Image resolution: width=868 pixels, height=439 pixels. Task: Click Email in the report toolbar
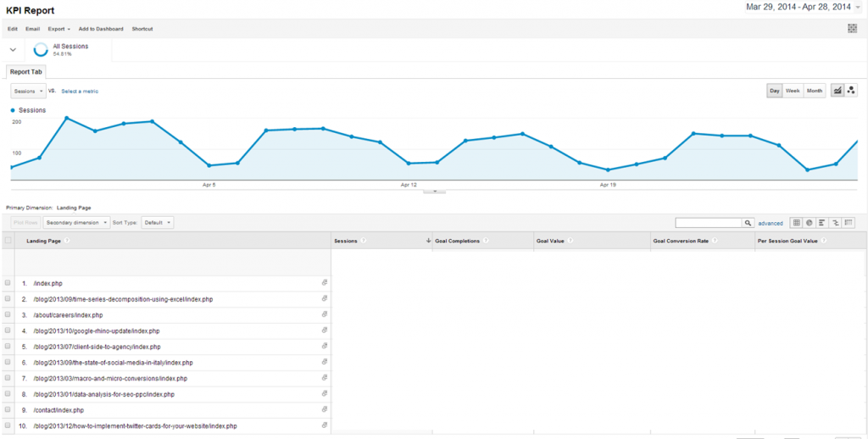33,29
